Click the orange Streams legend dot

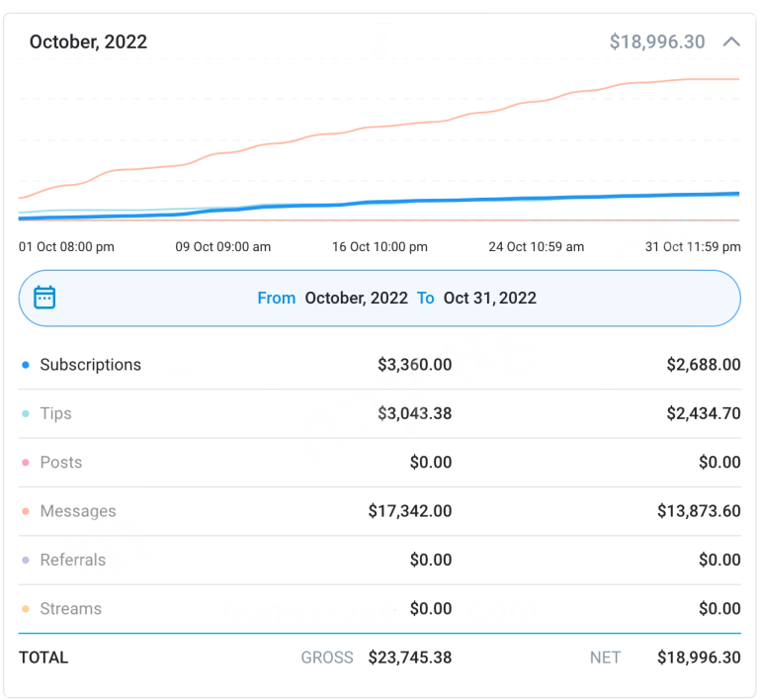(x=26, y=609)
